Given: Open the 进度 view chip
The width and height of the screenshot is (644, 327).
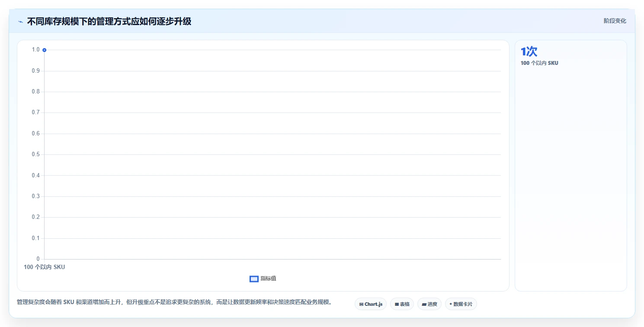Looking at the screenshot, I should click(429, 304).
